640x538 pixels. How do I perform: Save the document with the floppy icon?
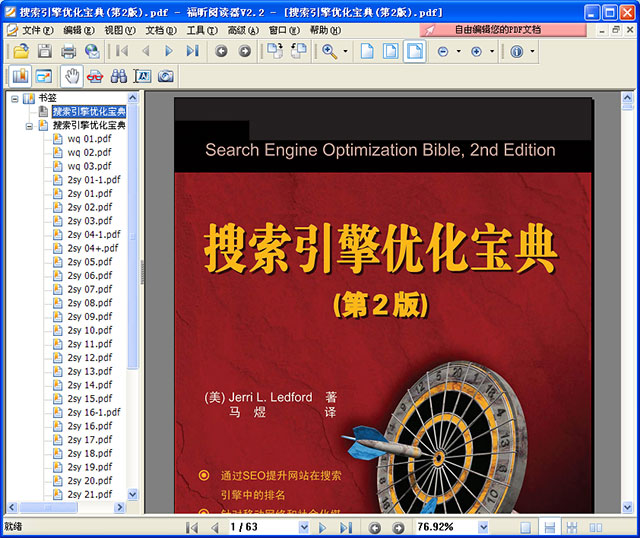44,51
